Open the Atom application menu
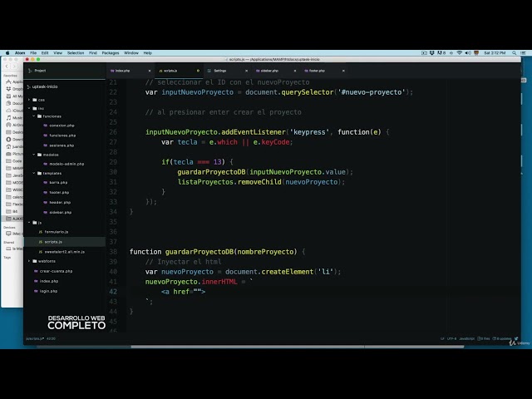The image size is (532, 399). click(20, 53)
